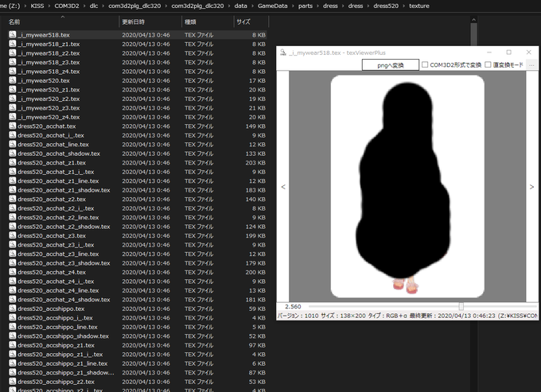The height and width of the screenshot is (392, 541).
Task: Go to the dress520 folder in breadcrumb
Action: (386, 6)
